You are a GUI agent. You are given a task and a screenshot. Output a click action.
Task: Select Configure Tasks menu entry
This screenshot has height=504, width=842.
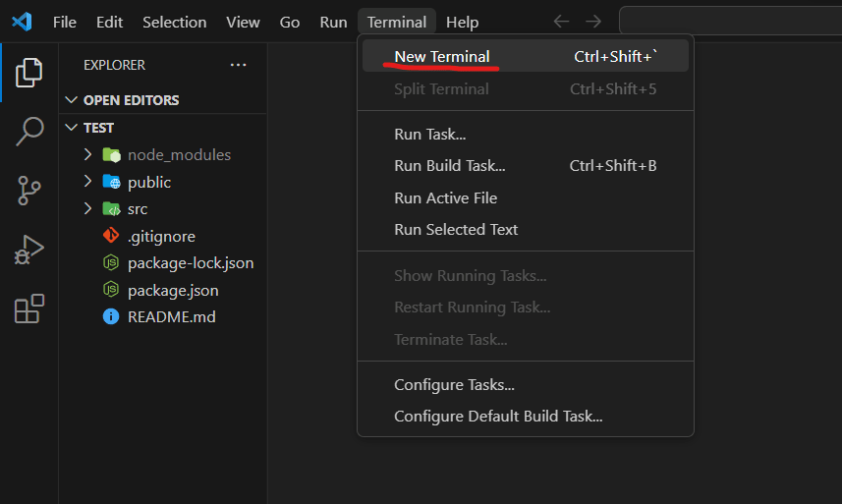click(454, 384)
